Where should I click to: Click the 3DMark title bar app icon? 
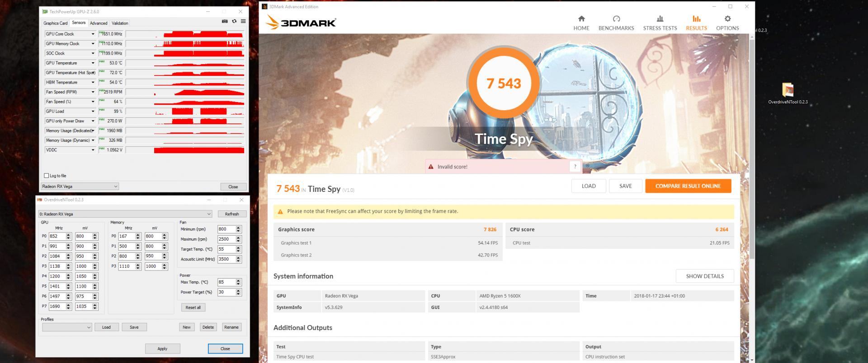pos(264,6)
